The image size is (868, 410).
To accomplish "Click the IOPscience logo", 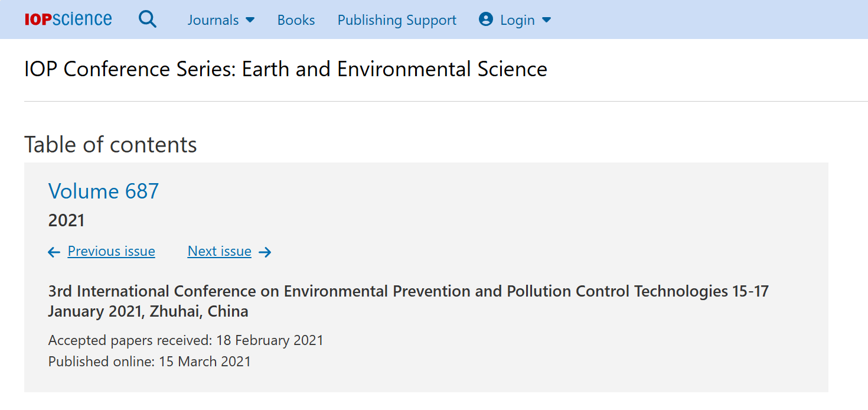I will pyautogui.click(x=68, y=19).
